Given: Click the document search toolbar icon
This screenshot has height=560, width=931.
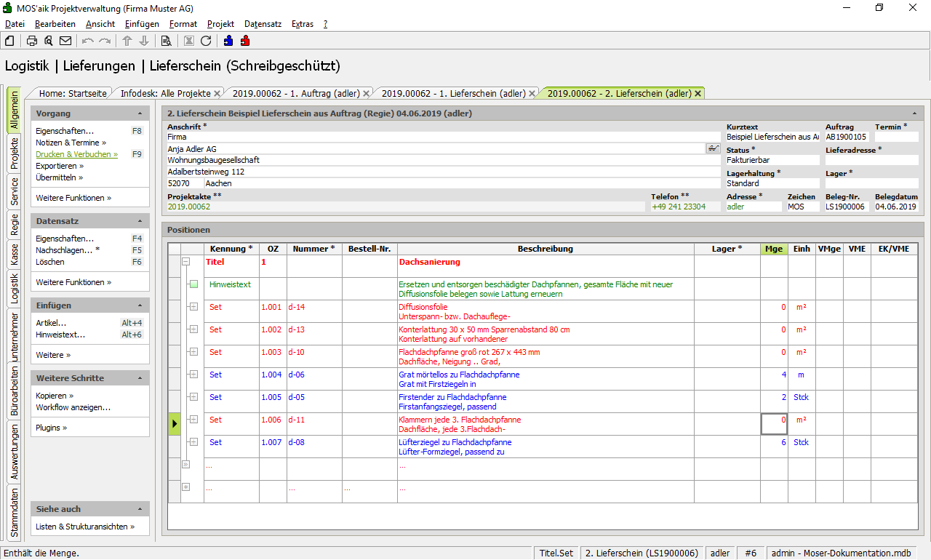Looking at the screenshot, I should [x=166, y=41].
